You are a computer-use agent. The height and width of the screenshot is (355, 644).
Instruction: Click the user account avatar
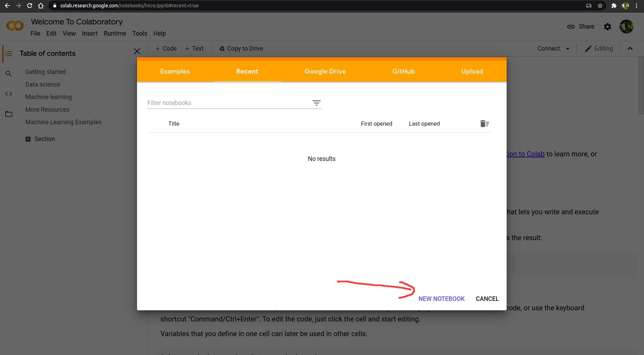(x=626, y=27)
